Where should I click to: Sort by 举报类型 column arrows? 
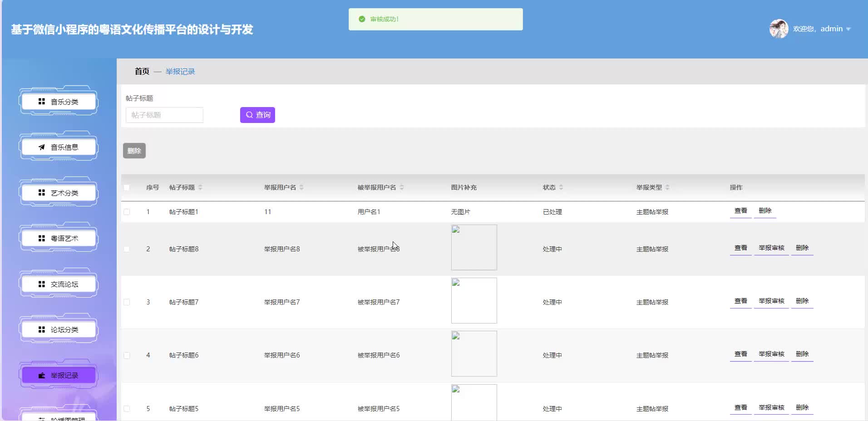click(667, 187)
